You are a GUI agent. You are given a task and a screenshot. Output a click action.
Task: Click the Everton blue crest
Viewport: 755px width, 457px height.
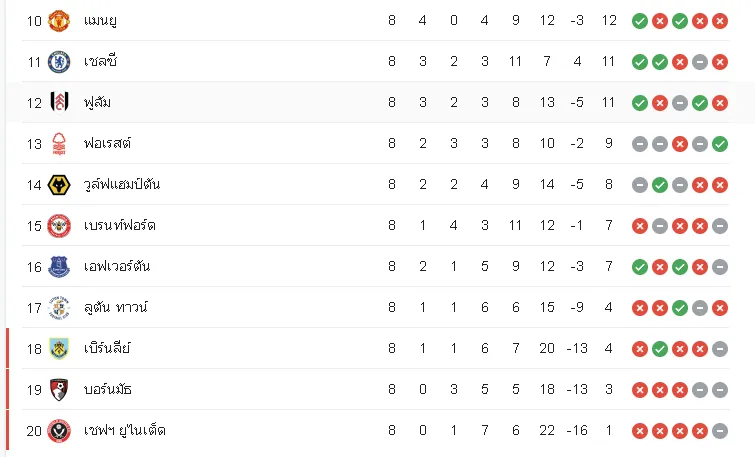coord(59,267)
